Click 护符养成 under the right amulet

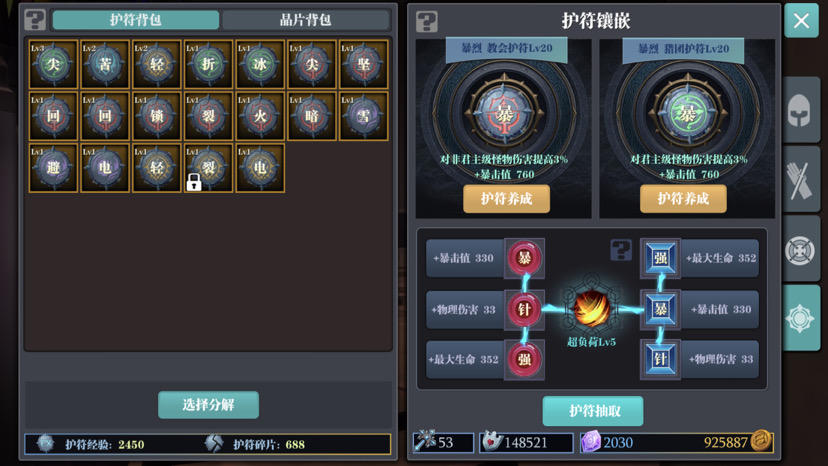click(683, 199)
